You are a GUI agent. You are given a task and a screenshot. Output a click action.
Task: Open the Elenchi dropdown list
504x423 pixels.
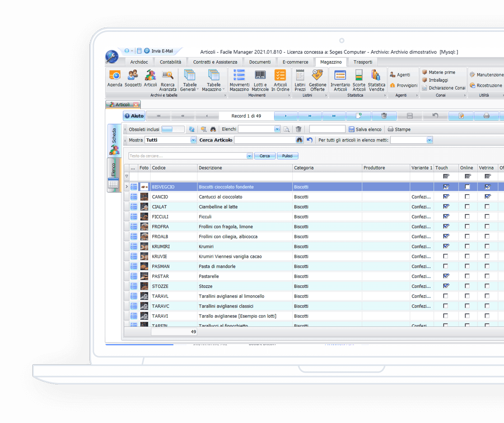tap(277, 130)
